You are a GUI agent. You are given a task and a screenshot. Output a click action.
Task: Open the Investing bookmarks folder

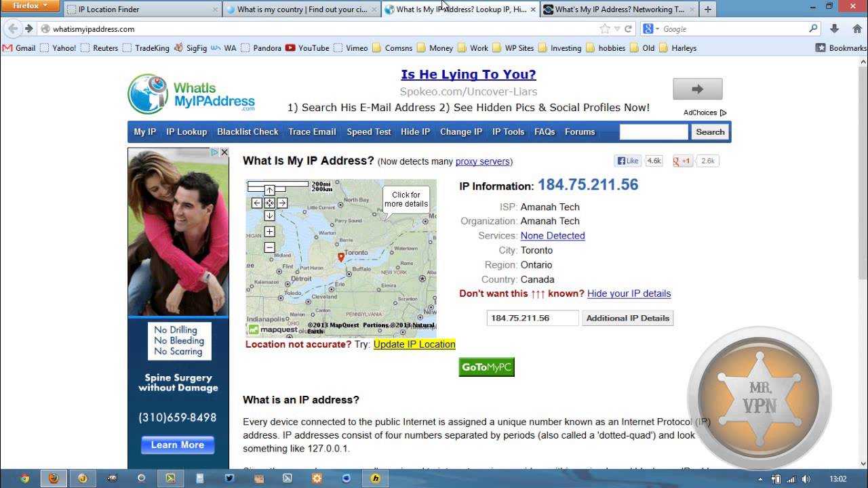(x=559, y=48)
